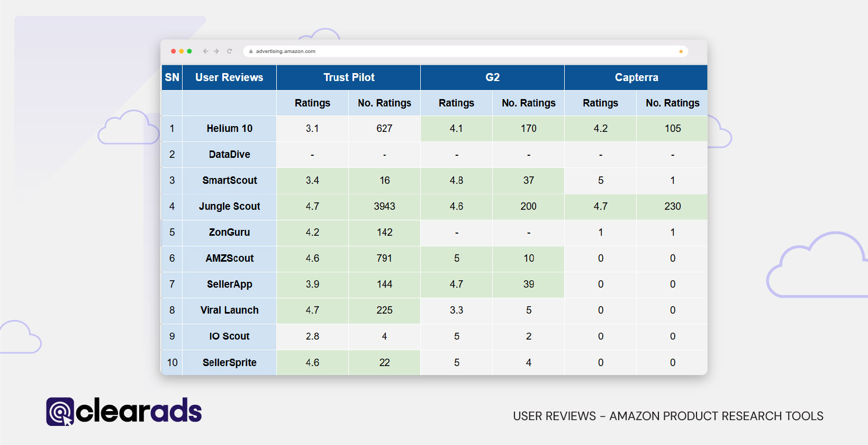Click the IO Scout row label
Screen dimensions: 868x445
click(229, 336)
